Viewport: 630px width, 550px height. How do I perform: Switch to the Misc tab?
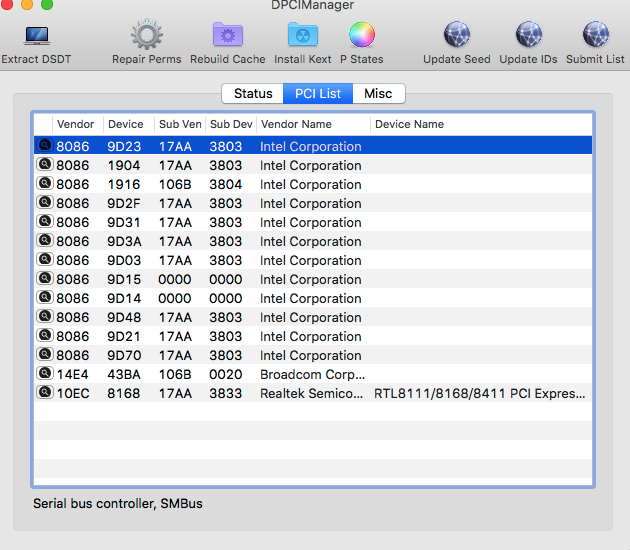378,94
